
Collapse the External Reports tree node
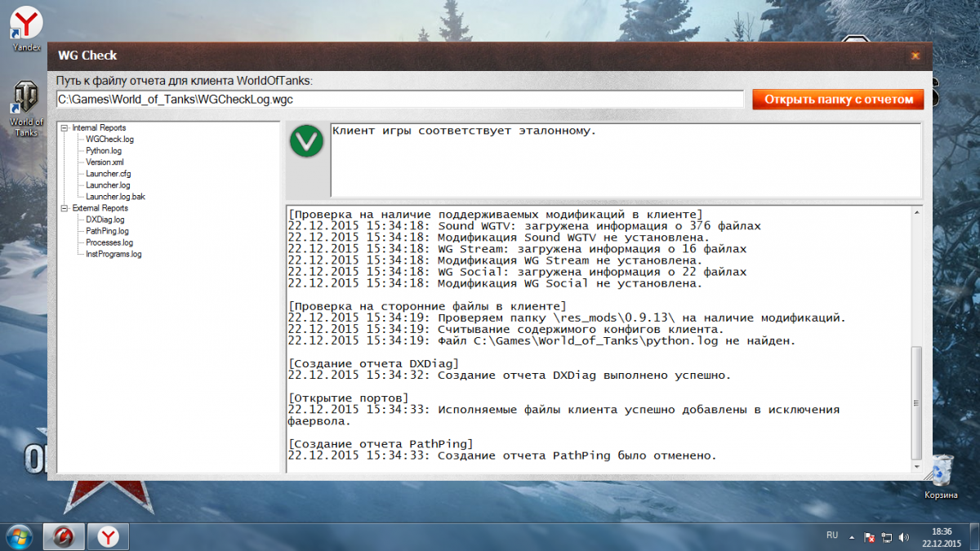click(65, 208)
